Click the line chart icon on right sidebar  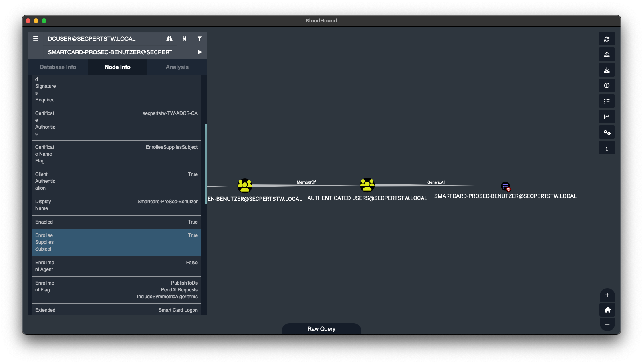click(x=607, y=117)
